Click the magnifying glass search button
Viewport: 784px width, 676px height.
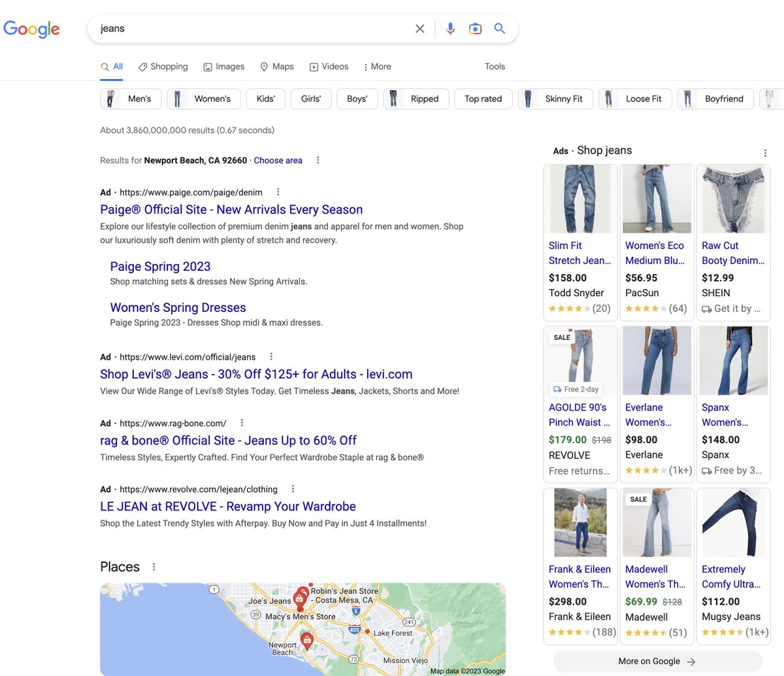point(500,29)
